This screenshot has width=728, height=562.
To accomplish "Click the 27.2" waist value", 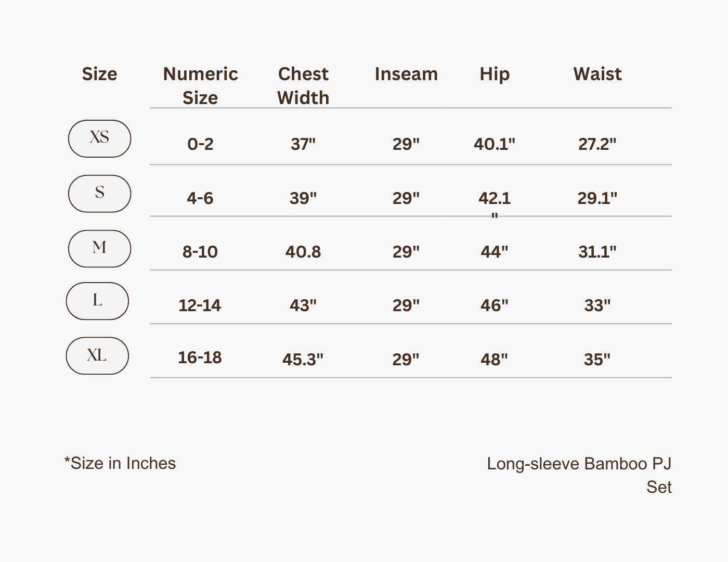I will click(597, 144).
